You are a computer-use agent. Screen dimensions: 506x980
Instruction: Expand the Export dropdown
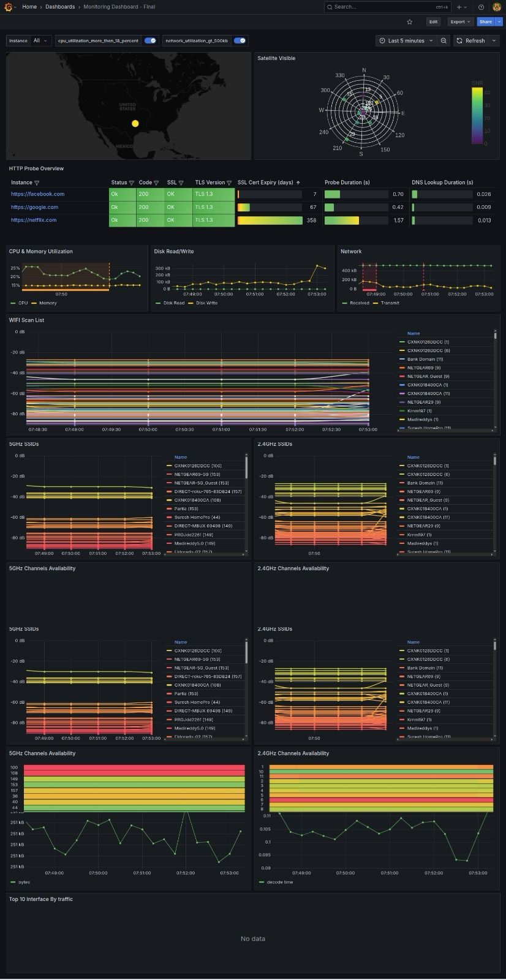[x=460, y=21]
